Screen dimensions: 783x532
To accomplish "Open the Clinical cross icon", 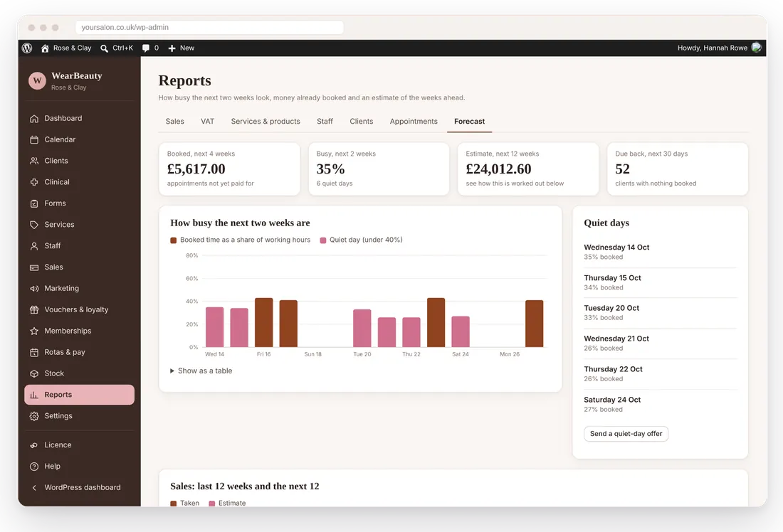I will 34,182.
